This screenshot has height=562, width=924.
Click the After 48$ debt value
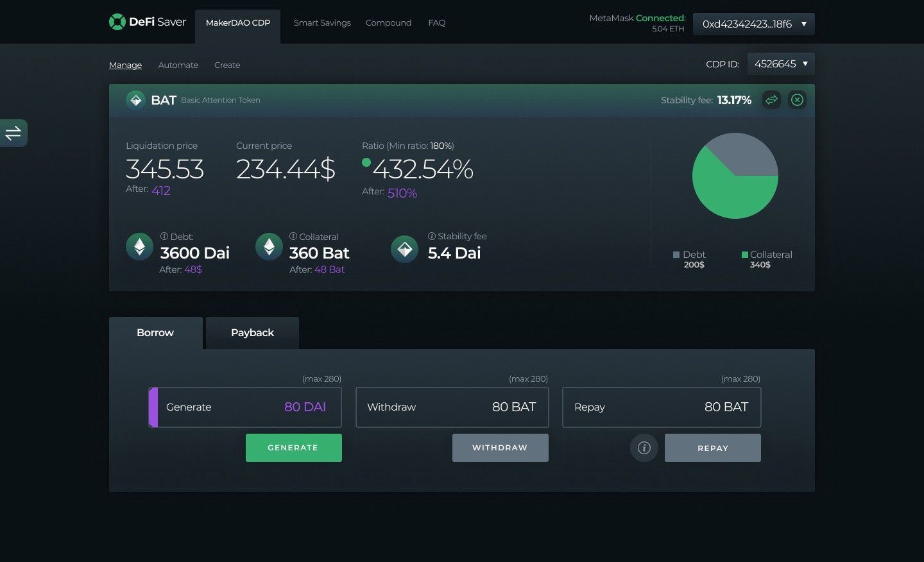pos(193,269)
